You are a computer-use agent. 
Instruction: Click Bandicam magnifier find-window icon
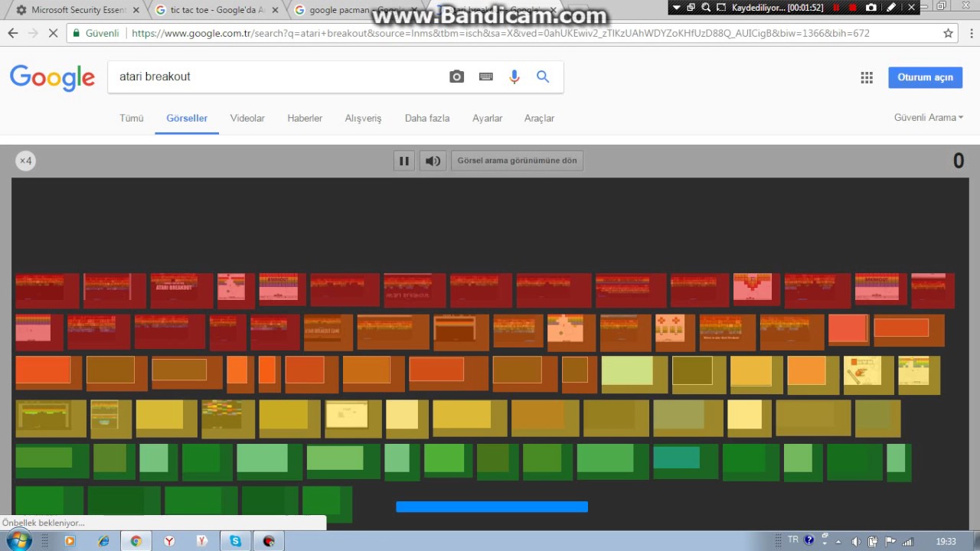706,7
